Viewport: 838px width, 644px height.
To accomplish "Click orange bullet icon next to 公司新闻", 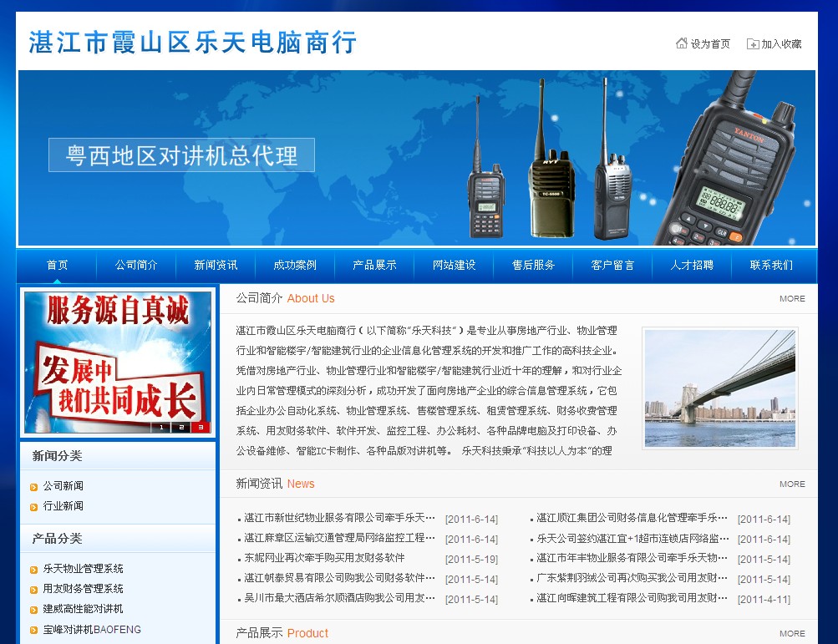I will [33, 486].
